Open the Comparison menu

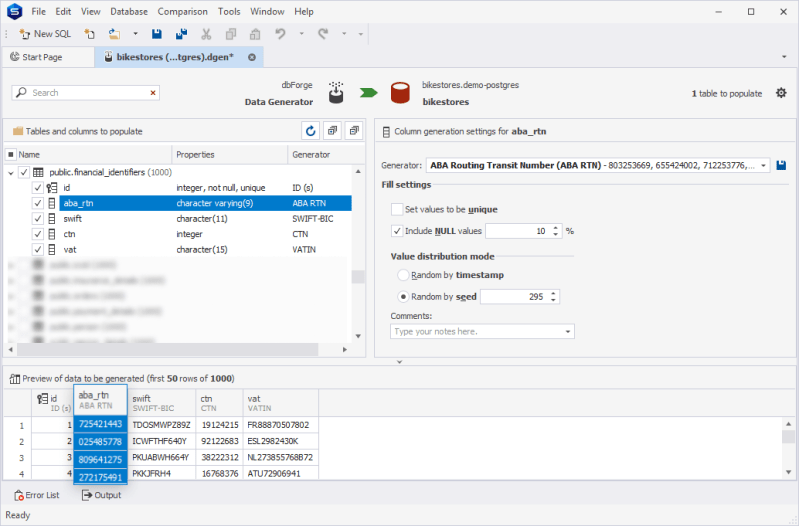(x=182, y=11)
